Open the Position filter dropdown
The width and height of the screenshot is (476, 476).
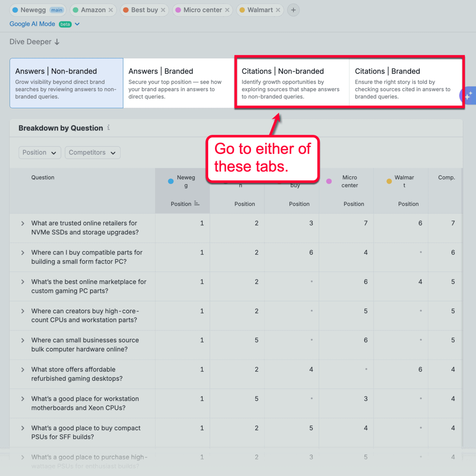[x=39, y=152]
